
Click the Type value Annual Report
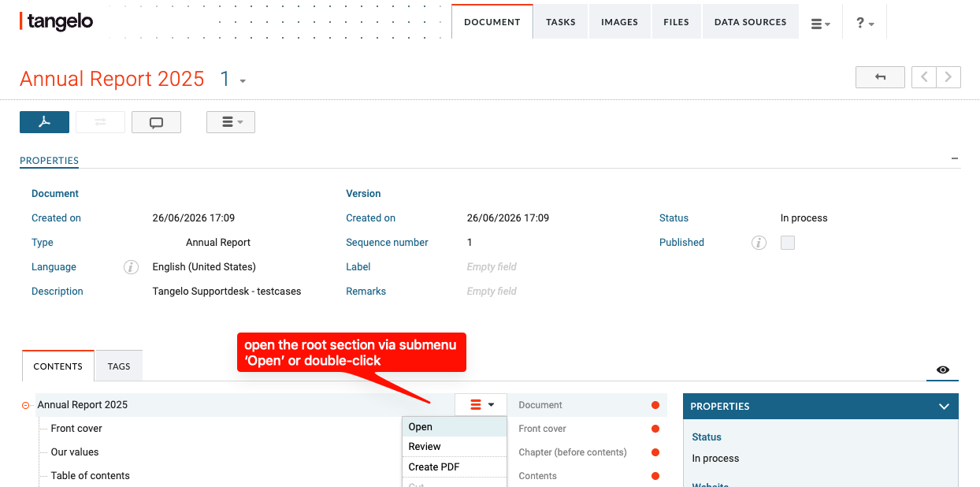tap(218, 243)
